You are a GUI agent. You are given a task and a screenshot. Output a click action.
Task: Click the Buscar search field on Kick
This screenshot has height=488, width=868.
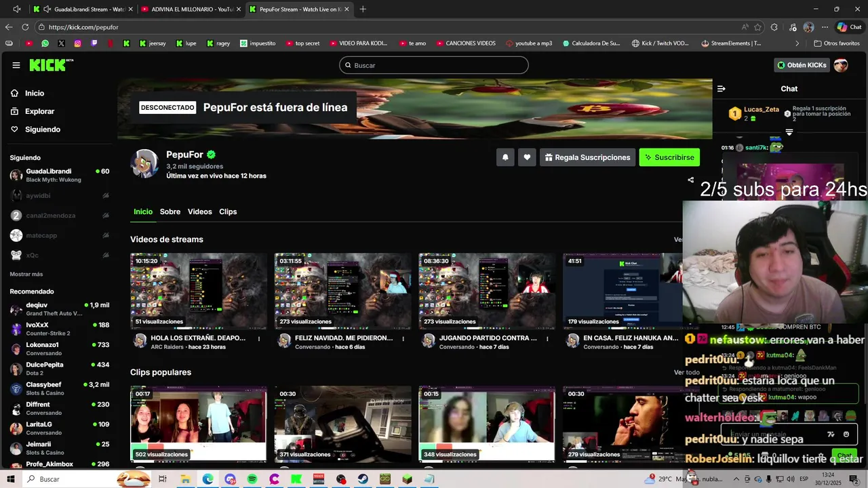434,65
